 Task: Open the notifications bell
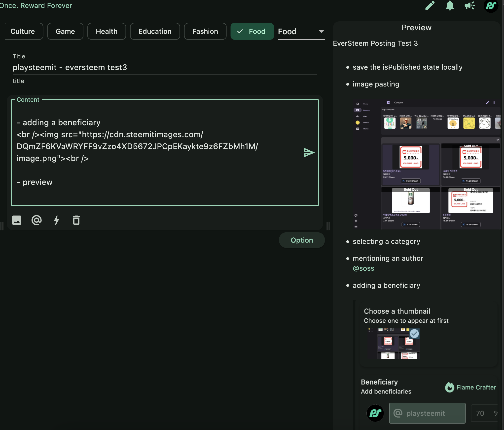(450, 5)
